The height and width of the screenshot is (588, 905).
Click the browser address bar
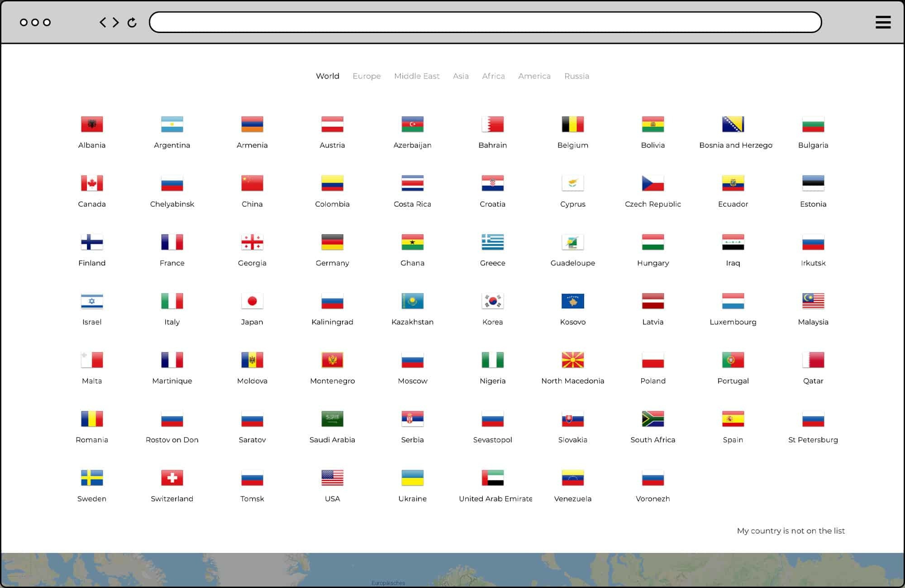pos(485,22)
